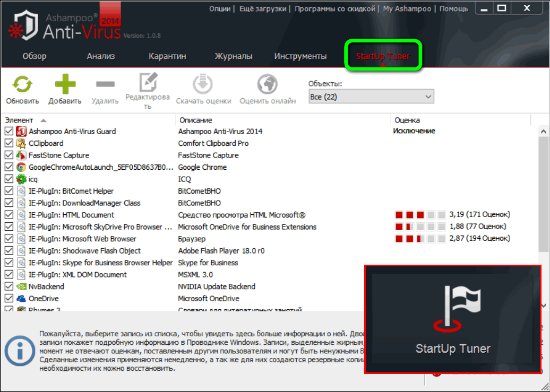Uncheck Ashampoo Anti-Virus Guard checkbox

pos(9,132)
